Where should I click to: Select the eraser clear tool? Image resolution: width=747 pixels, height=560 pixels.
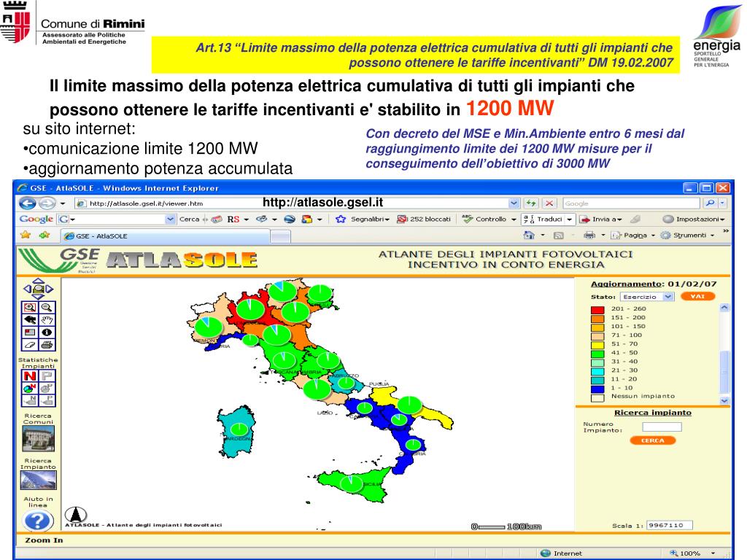(x=29, y=345)
